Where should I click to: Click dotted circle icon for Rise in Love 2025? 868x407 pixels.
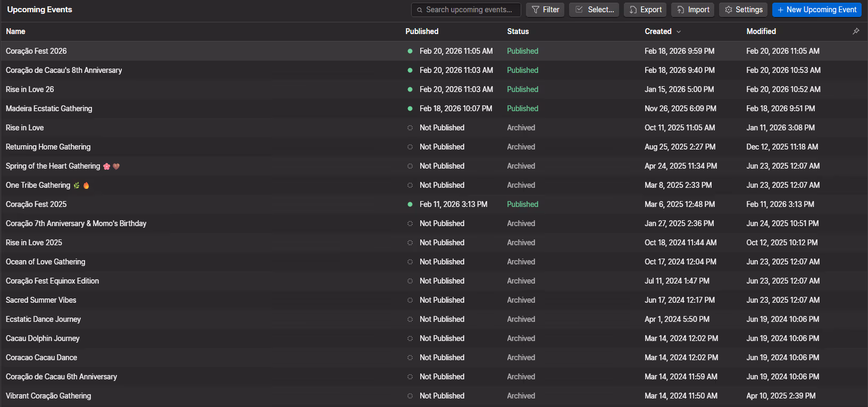(410, 243)
